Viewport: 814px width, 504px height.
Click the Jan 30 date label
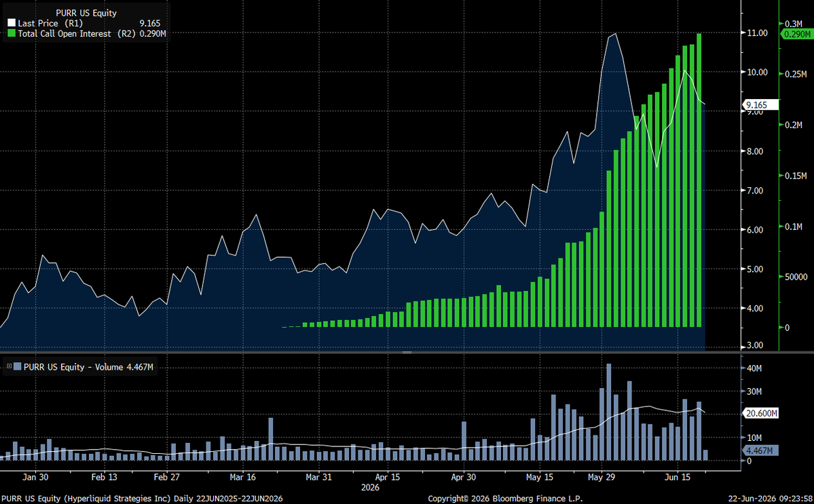pyautogui.click(x=36, y=477)
